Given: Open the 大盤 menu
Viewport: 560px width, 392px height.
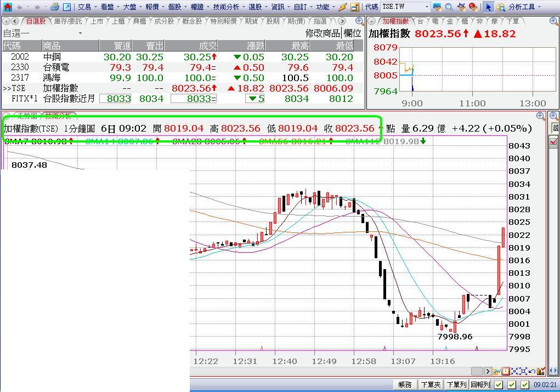Looking at the screenshot, I should click(x=132, y=7).
